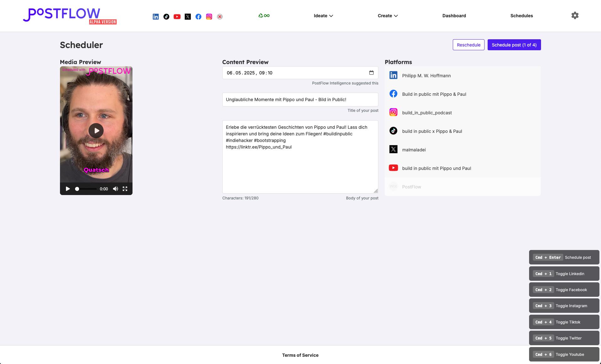Click the Instagram icon in the header
The height and width of the screenshot is (364, 601).
click(209, 17)
